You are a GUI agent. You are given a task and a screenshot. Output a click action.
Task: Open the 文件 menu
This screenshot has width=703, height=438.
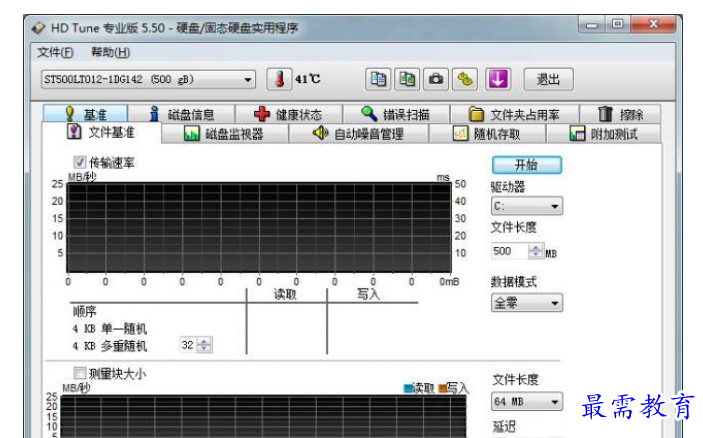tap(55, 52)
